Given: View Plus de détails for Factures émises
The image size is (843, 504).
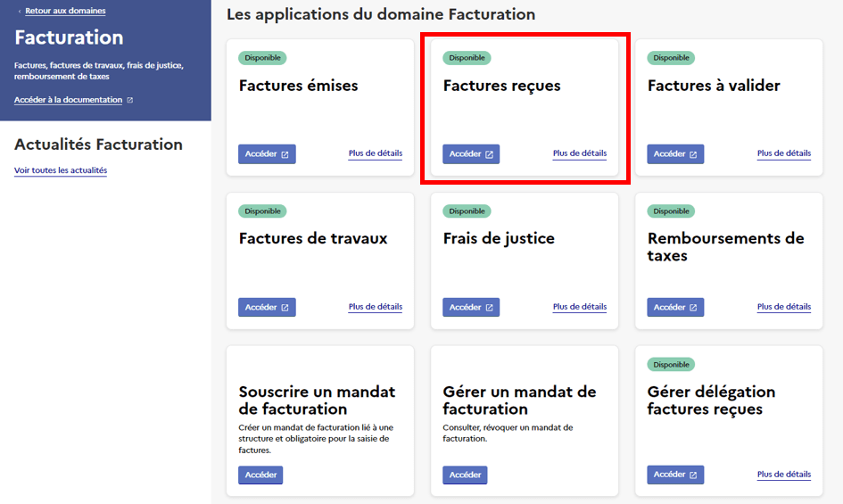Looking at the screenshot, I should 375,153.
